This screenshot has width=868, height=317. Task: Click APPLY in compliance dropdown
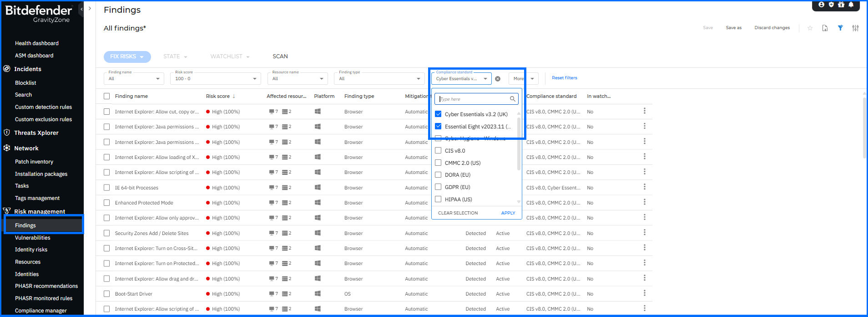coord(508,213)
